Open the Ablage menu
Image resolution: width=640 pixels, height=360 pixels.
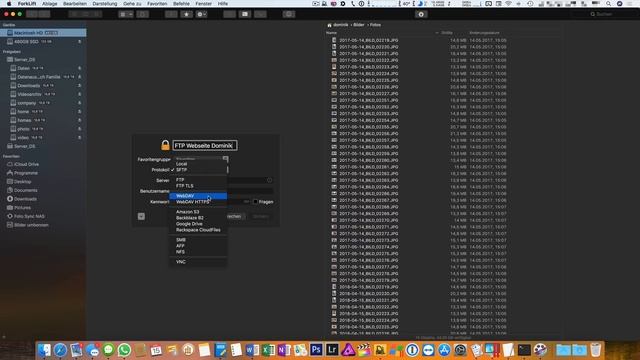[49, 4]
